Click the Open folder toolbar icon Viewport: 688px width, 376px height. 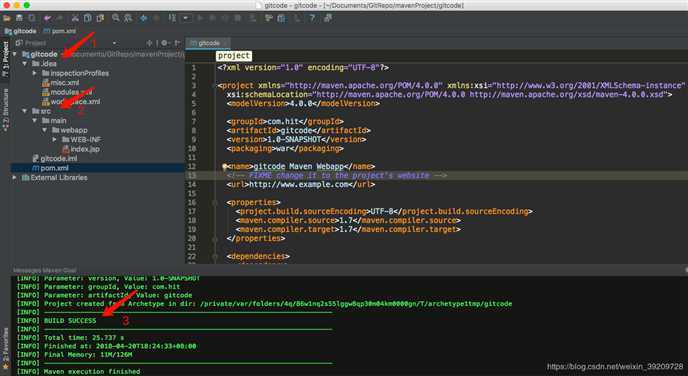click(7, 18)
